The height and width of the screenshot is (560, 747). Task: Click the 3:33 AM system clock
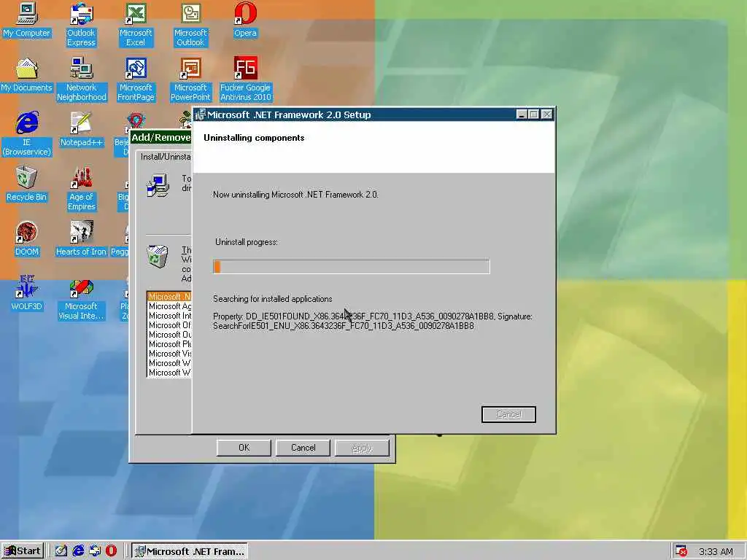(716, 552)
